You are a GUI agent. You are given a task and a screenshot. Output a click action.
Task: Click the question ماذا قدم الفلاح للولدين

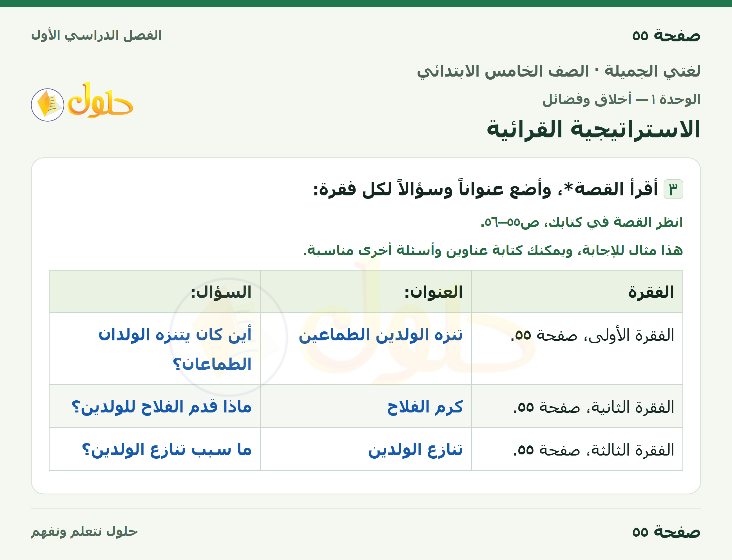(161, 407)
